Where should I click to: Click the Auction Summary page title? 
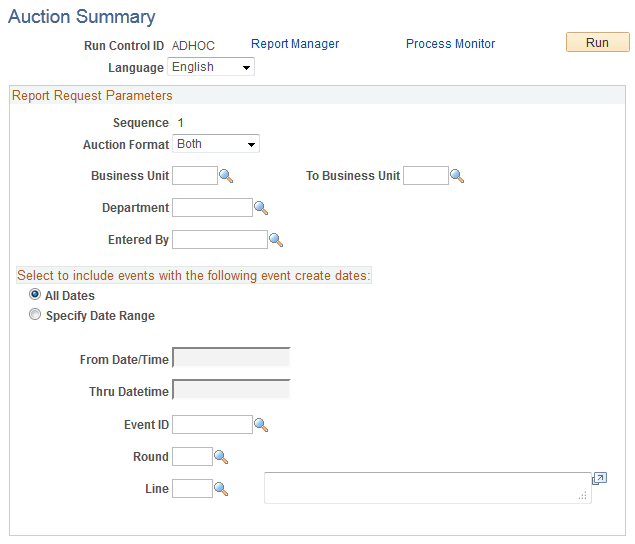pyautogui.click(x=82, y=17)
